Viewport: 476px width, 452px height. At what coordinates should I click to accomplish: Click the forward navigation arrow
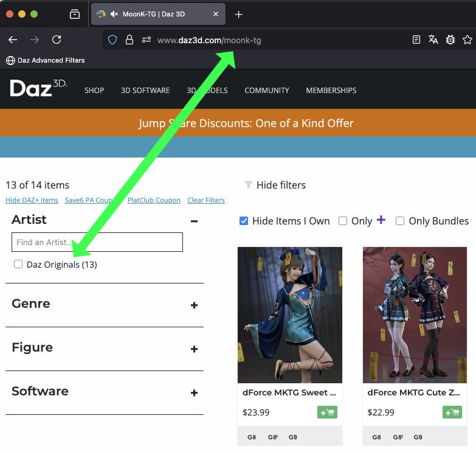pos(35,40)
